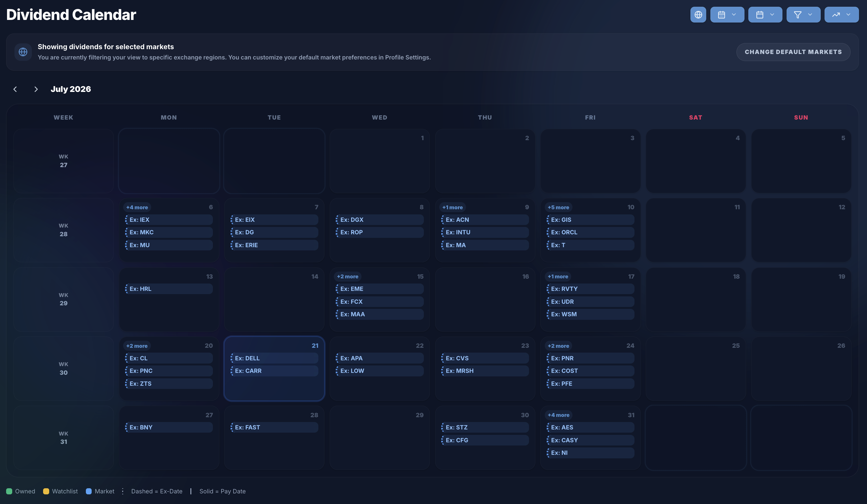Open the Ex: MKC dividend entry
Viewport: 867px width, 504px height.
tap(169, 232)
